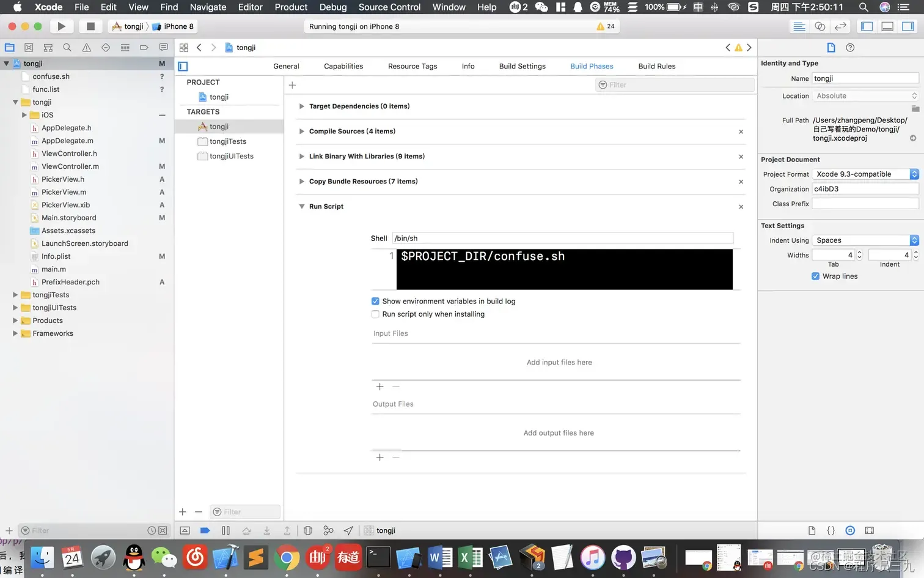Expand the iOS group in navigator

pos(24,115)
